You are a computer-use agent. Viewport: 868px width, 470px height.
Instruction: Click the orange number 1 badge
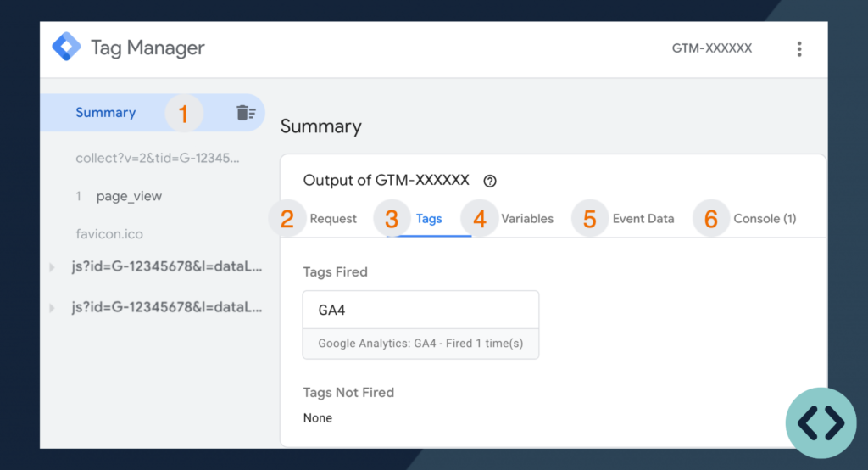click(184, 113)
